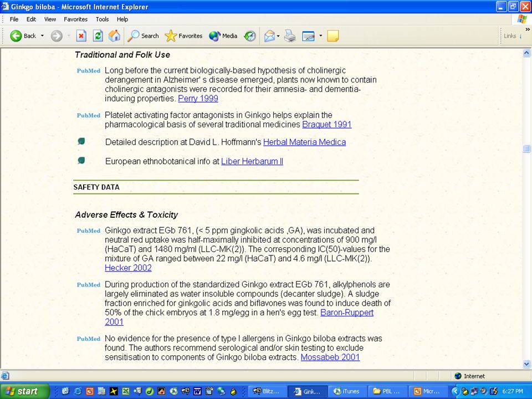Open the View menu
Screen dimensions: 532x399
coord(50,19)
